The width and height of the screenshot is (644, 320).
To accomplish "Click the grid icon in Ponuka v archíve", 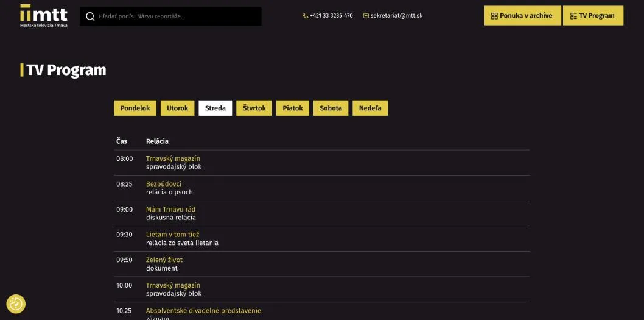I will click(494, 16).
